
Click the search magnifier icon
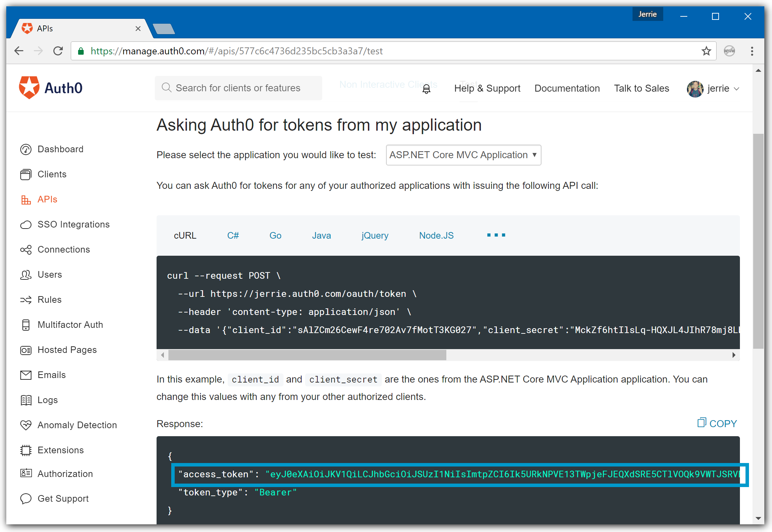tap(166, 88)
